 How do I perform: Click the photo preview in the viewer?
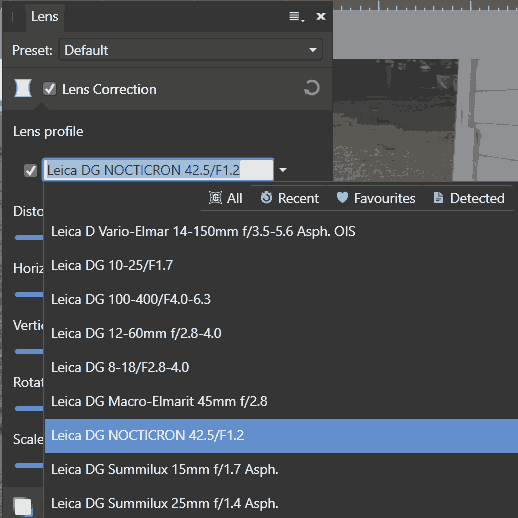tap(425, 120)
